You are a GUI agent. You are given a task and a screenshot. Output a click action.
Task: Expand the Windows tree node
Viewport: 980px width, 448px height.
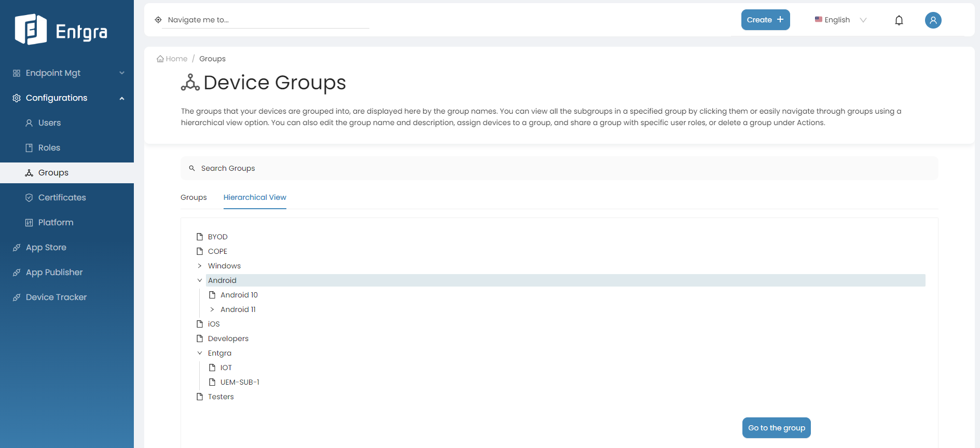[x=200, y=266]
